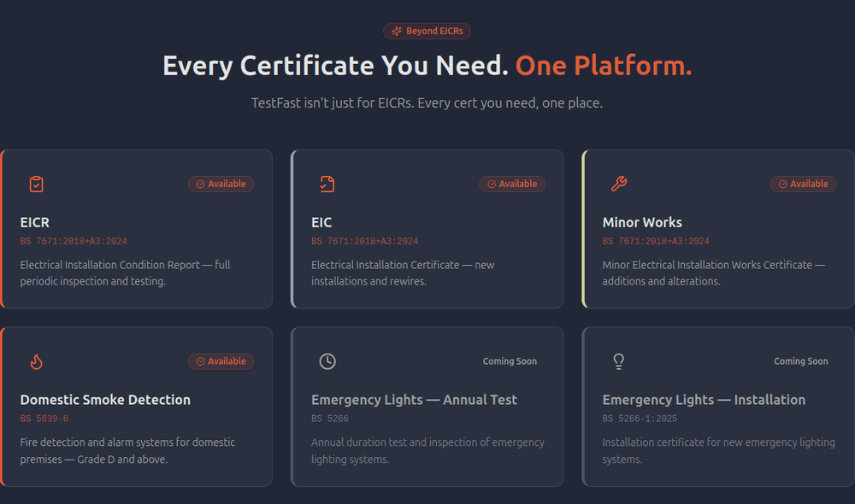Select Emergency Lights — Installation title
This screenshot has width=855, height=504.
coord(704,400)
